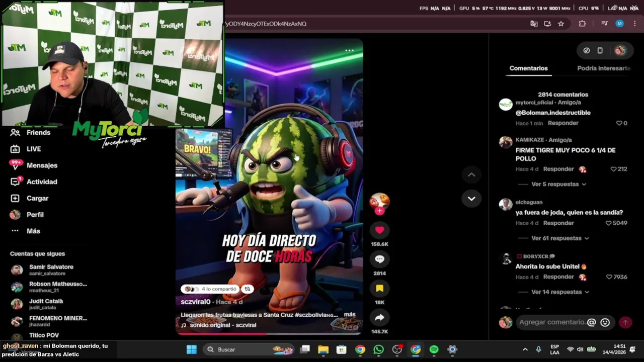The width and height of the screenshot is (644, 362).
Task: Click mytorci_oficial commenter name
Action: point(534,103)
